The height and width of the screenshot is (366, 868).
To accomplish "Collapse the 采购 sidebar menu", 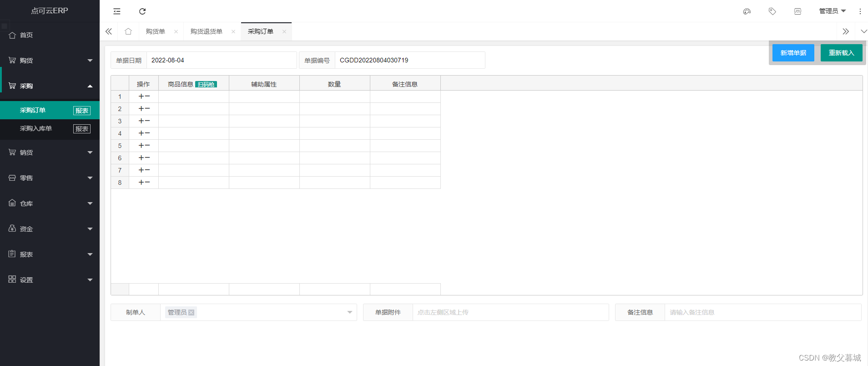I will click(90, 86).
